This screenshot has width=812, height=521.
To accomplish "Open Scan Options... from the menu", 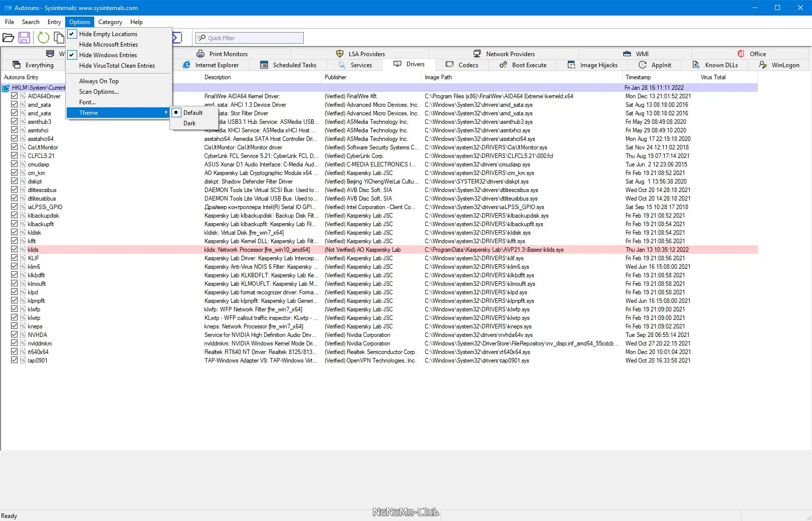I will (x=119, y=92).
